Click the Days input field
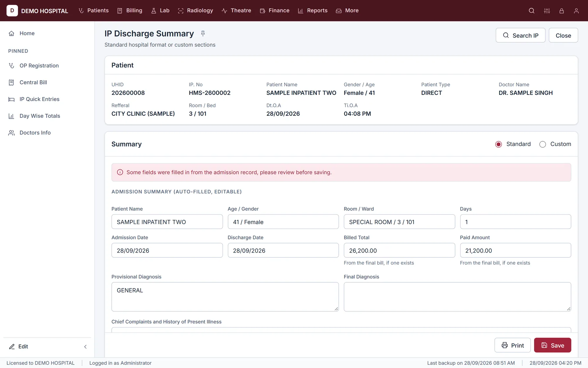588x368 pixels. click(515, 222)
